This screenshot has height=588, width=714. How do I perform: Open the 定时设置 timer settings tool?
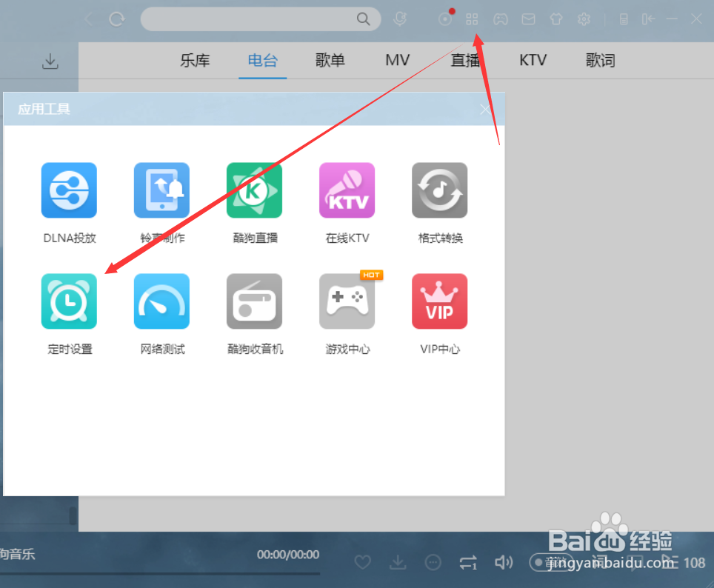[x=69, y=301]
